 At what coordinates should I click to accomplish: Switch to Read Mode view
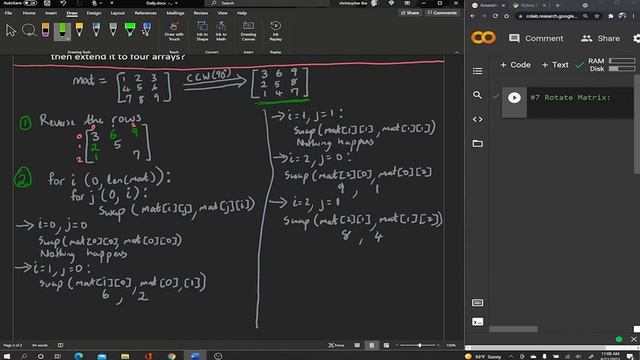pyautogui.click(x=357, y=345)
